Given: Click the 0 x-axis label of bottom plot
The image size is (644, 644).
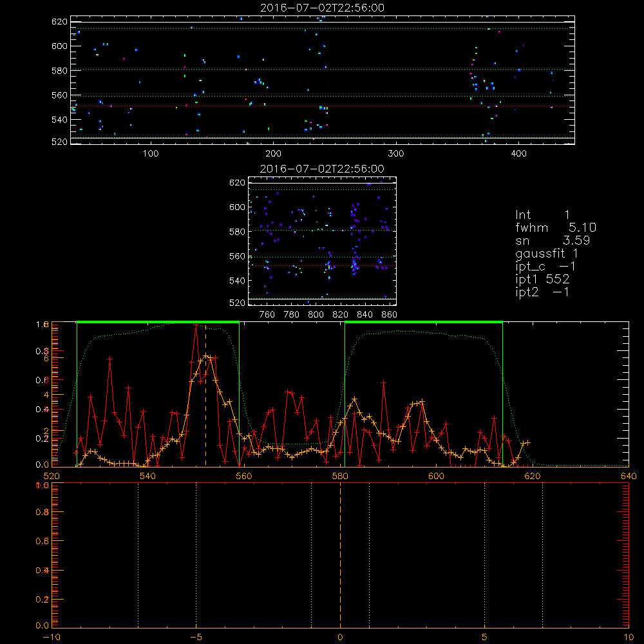Looking at the screenshot, I should [340, 637].
